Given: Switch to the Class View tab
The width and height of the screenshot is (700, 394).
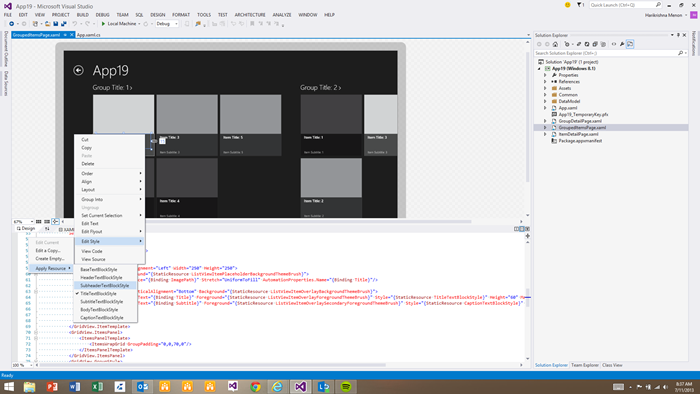Looking at the screenshot, I should 612,365.
